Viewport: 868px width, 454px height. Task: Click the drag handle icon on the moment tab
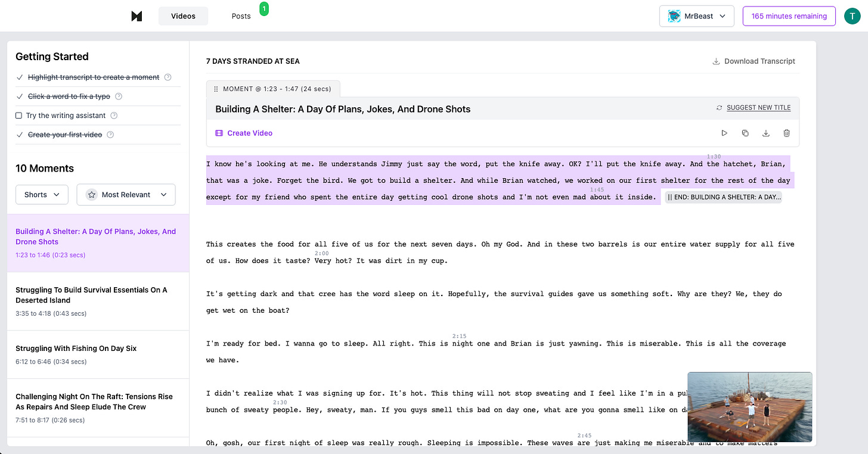click(216, 89)
